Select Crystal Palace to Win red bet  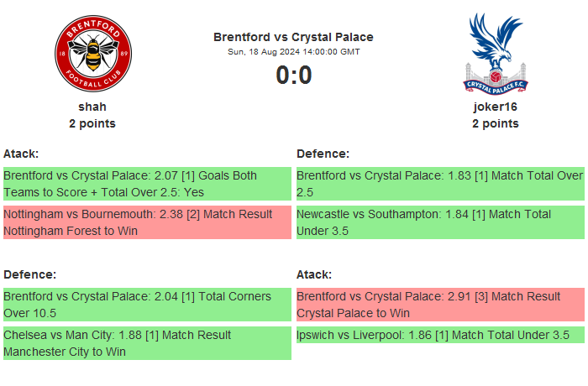point(440,305)
